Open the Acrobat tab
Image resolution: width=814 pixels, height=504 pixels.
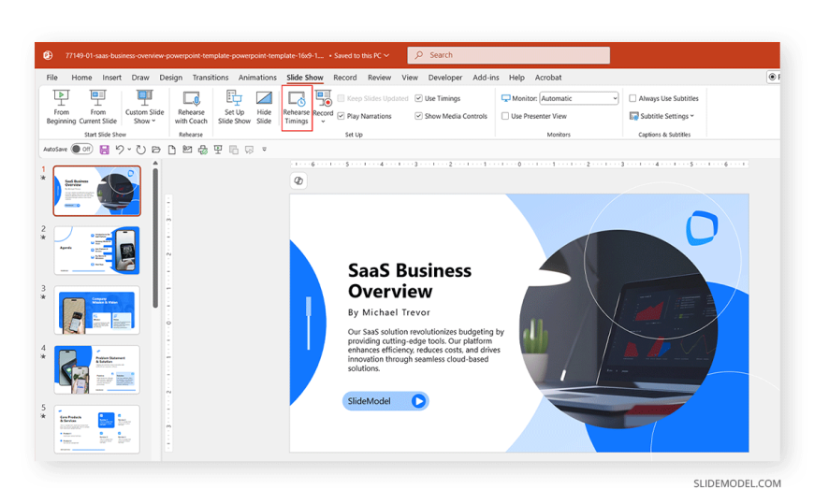(x=548, y=78)
